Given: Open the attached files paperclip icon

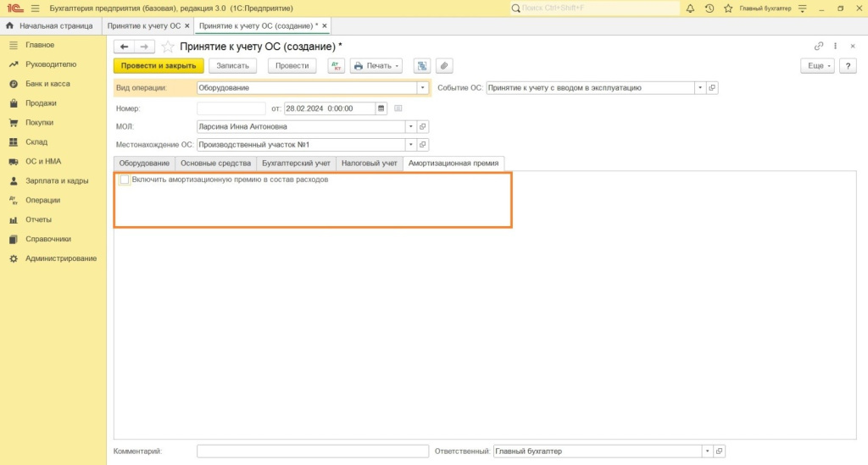Looking at the screenshot, I should coord(444,66).
